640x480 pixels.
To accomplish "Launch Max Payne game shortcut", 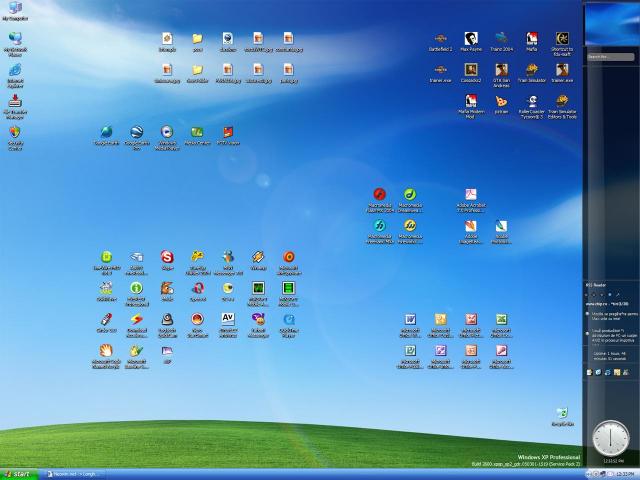I will (471, 42).
